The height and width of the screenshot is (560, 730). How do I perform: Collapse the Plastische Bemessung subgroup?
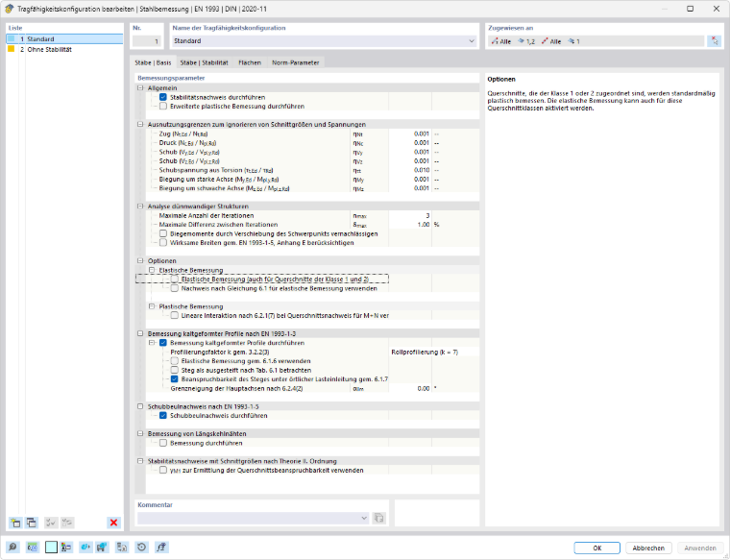click(x=152, y=306)
